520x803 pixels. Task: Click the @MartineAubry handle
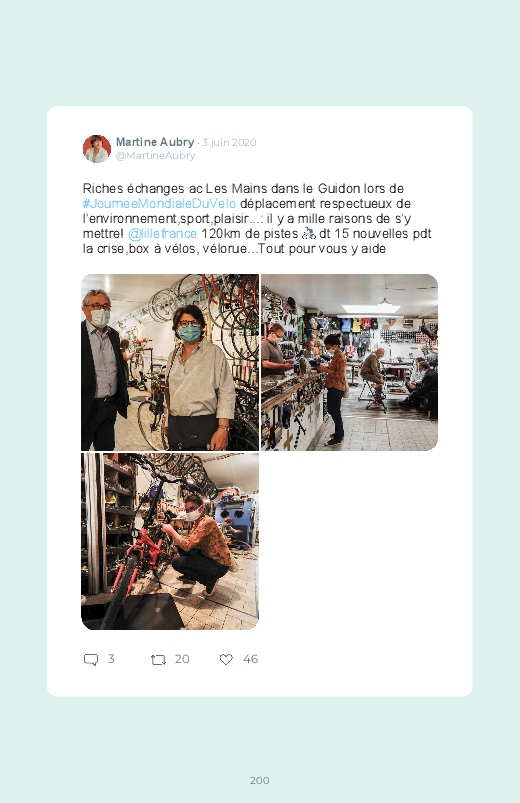pyautogui.click(x=156, y=155)
